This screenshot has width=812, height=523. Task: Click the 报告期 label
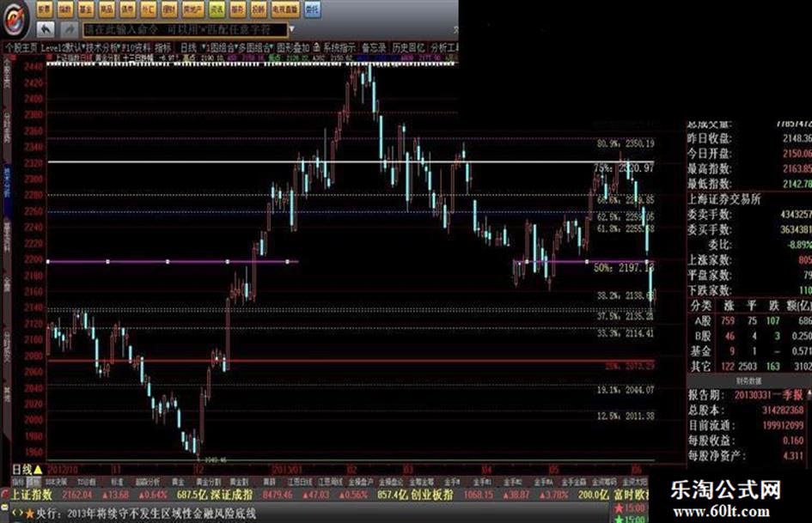point(705,394)
